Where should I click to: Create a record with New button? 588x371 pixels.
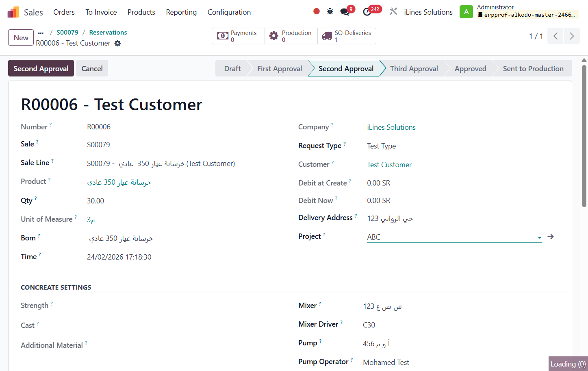(21, 37)
